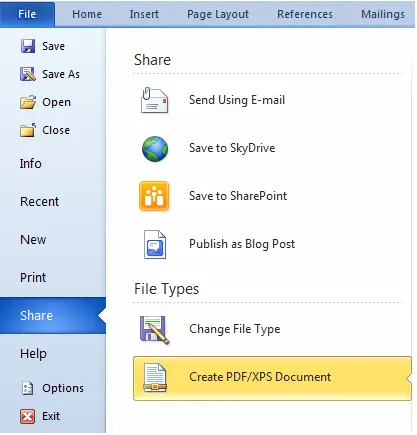
Task: Click the Close folder icon
Action: (28, 130)
